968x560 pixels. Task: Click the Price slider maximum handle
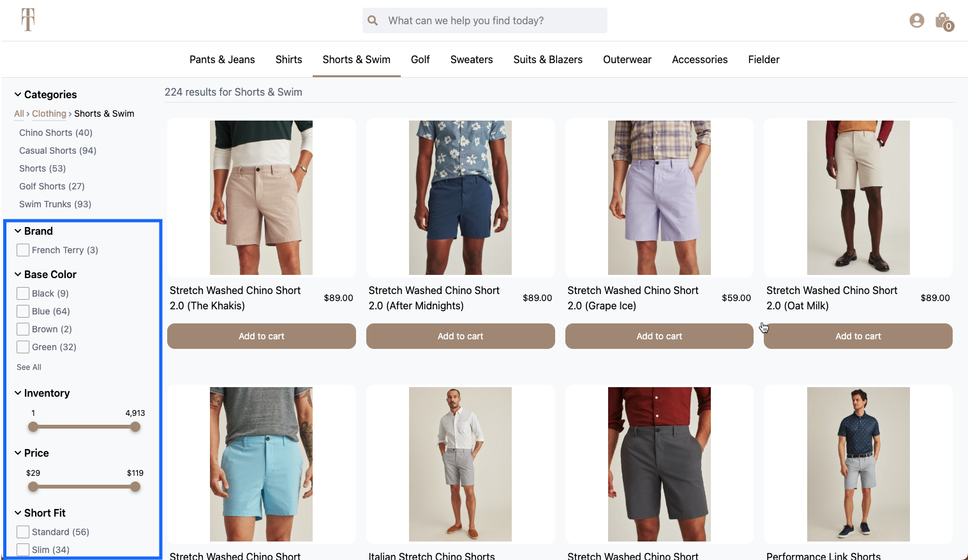[x=135, y=487]
